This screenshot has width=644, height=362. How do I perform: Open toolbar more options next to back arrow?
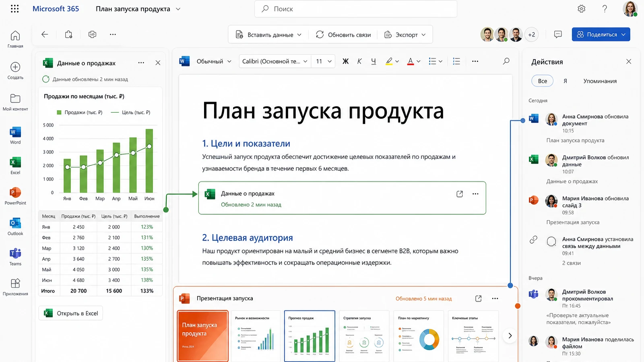113,35
